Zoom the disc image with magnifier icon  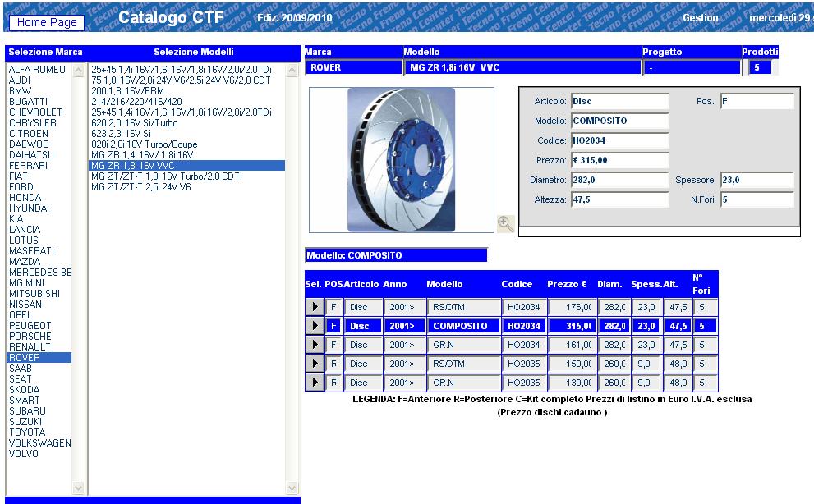505,224
